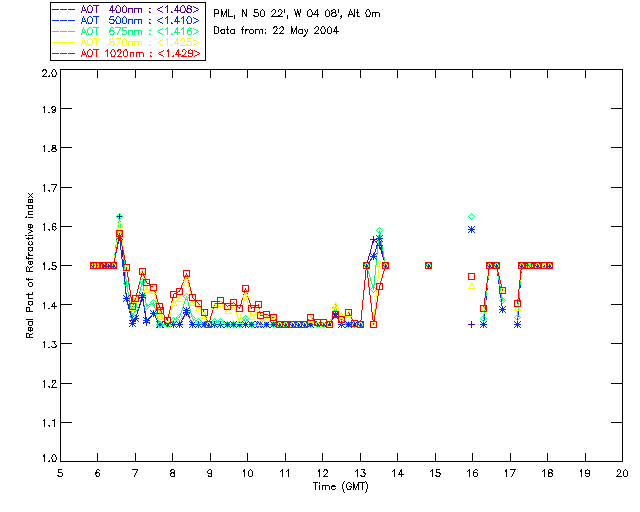Viewport: 640px width, 512px height.
Task: Click x-axis label 15
Action: pos(435,473)
